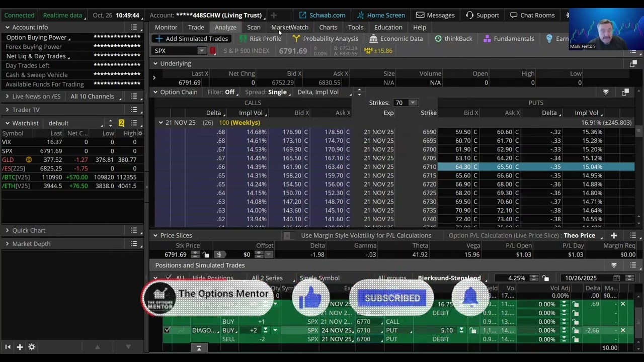
Task: Open the Quick Chart gadget menu icon
Action: [134, 230]
